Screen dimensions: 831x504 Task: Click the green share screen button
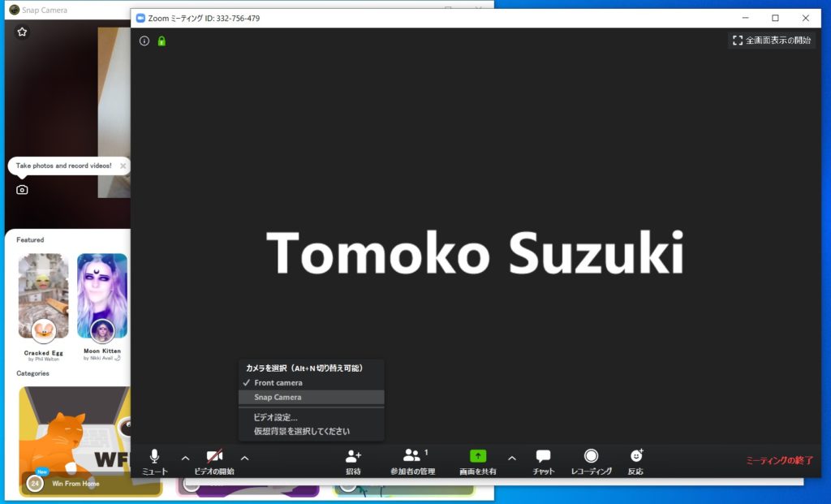point(478,456)
